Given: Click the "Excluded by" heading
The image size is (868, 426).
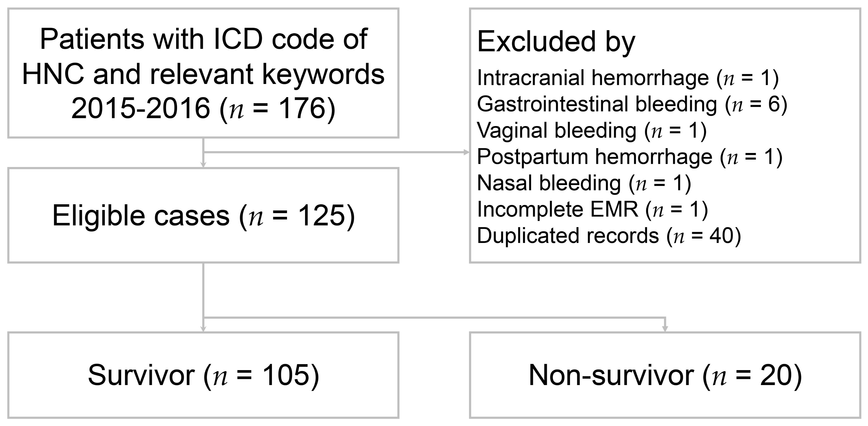Looking at the screenshot, I should pyautogui.click(x=556, y=42).
